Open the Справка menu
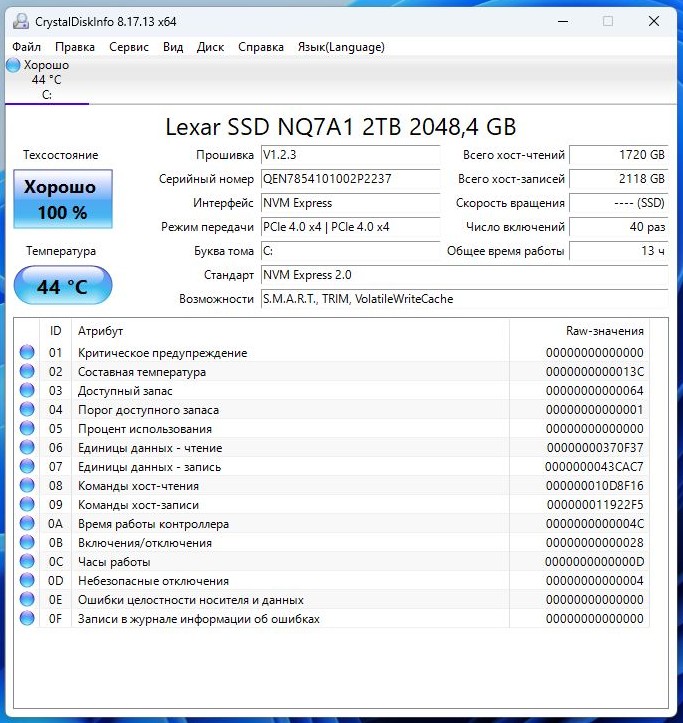Screen dimensions: 683x723 (x=261, y=47)
